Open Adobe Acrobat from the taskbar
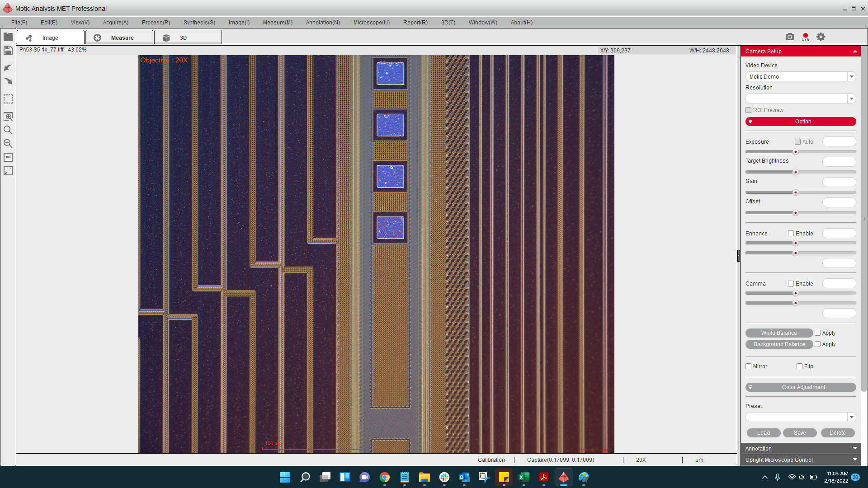 [x=543, y=477]
